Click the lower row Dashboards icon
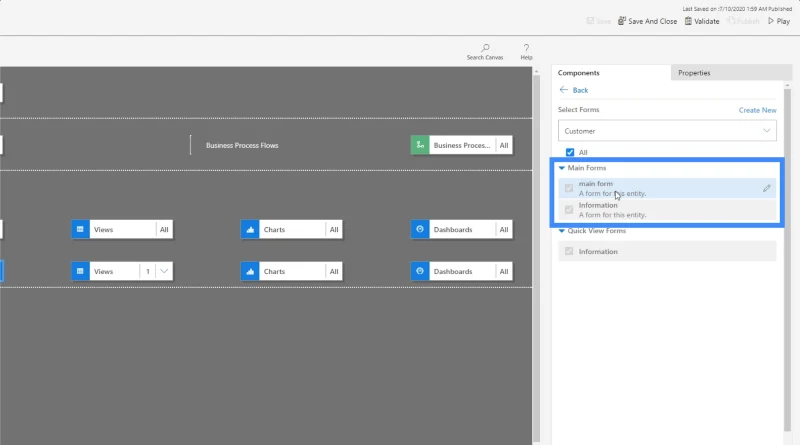The image size is (800, 445). [x=420, y=271]
